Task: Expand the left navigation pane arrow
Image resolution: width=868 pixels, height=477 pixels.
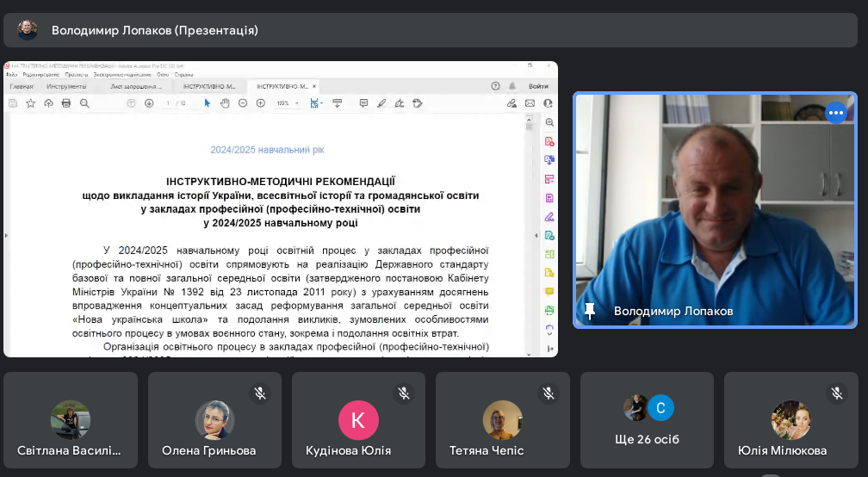Action: pyautogui.click(x=6, y=234)
